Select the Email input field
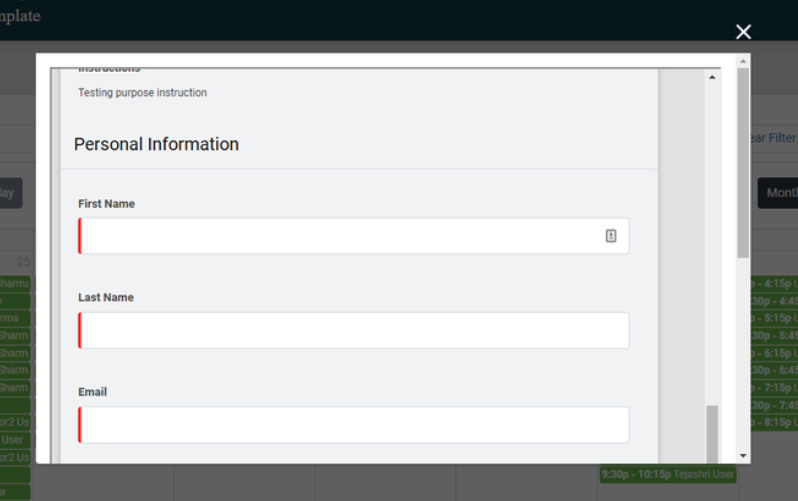The width and height of the screenshot is (798, 501). (x=354, y=424)
